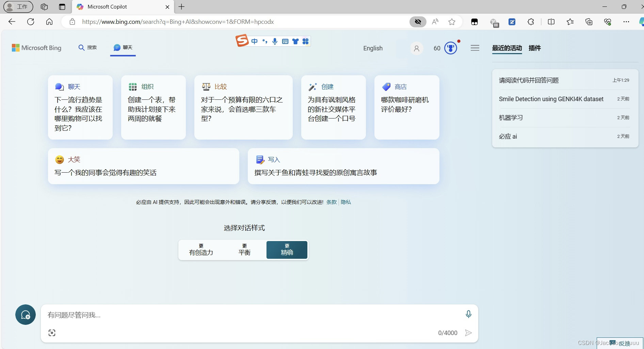Click the send message arrow icon
This screenshot has width=644, height=349.
pyautogui.click(x=468, y=333)
